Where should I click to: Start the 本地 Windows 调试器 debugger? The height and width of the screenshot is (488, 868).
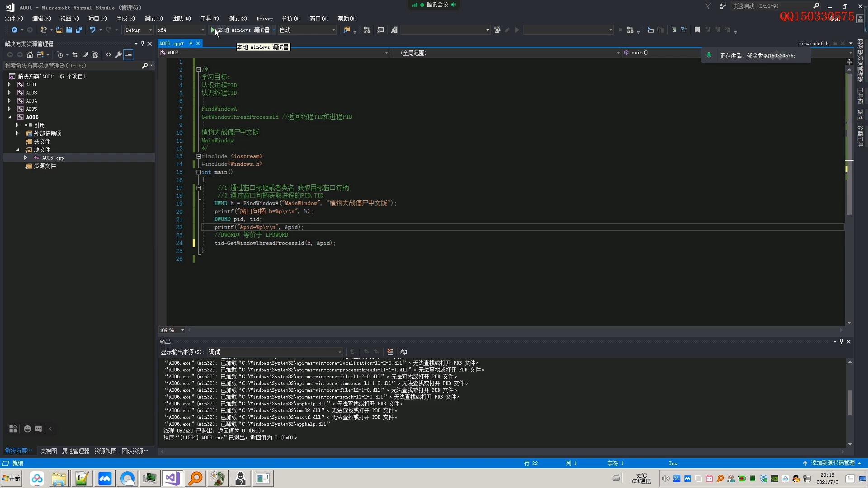point(242,30)
